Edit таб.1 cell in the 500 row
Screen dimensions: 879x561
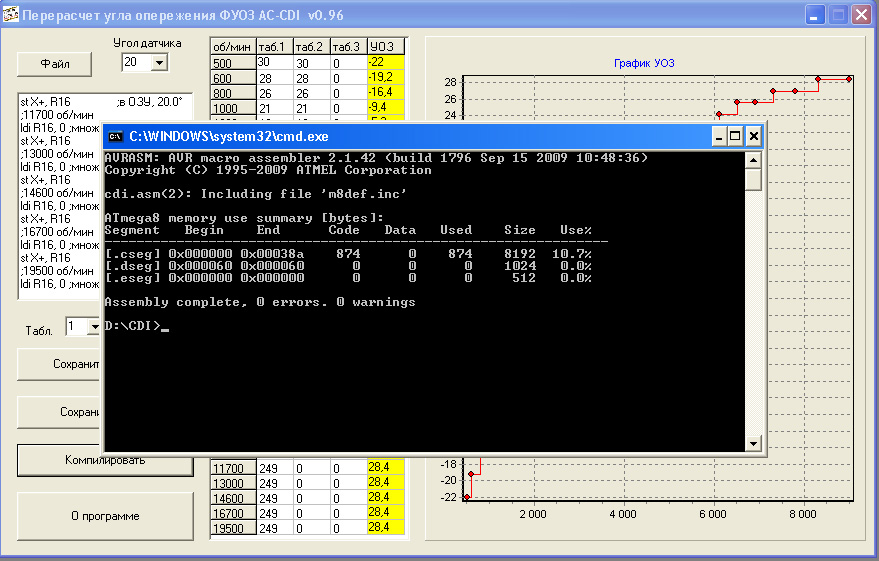point(274,63)
